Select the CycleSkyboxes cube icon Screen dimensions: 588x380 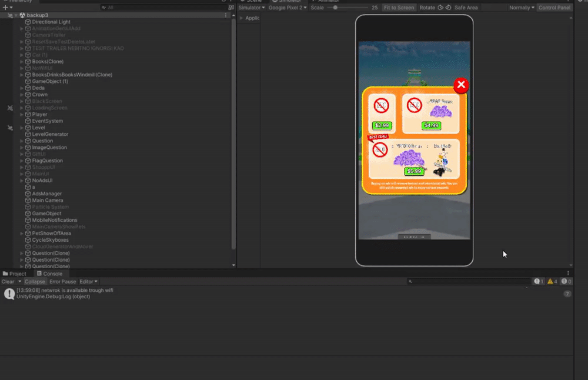(x=28, y=240)
